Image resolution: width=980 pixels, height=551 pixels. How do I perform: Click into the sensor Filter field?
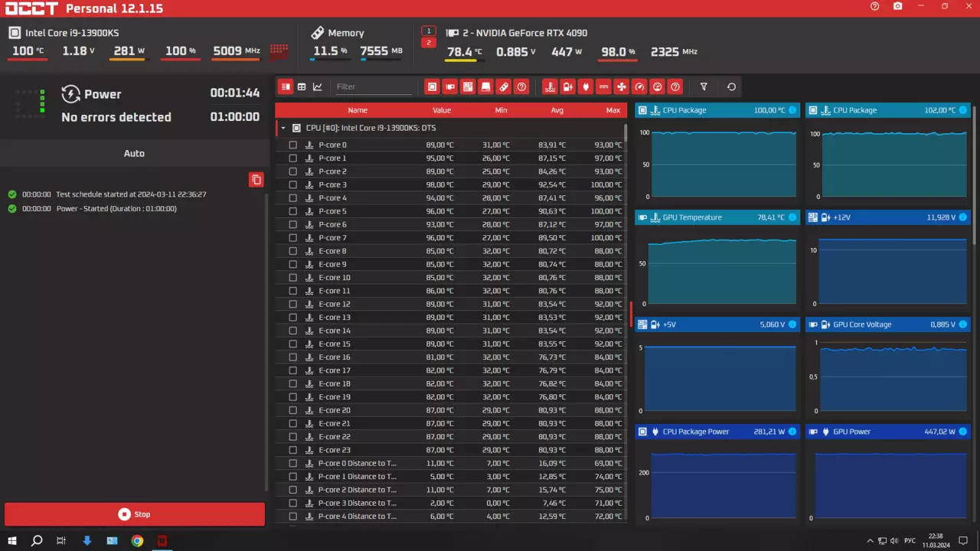pos(373,86)
